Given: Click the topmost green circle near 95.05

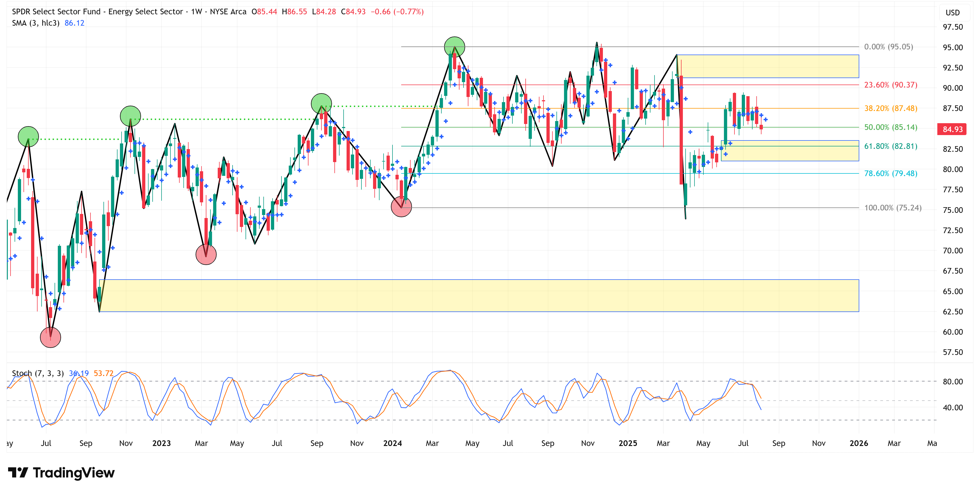Looking at the screenshot, I should [454, 47].
